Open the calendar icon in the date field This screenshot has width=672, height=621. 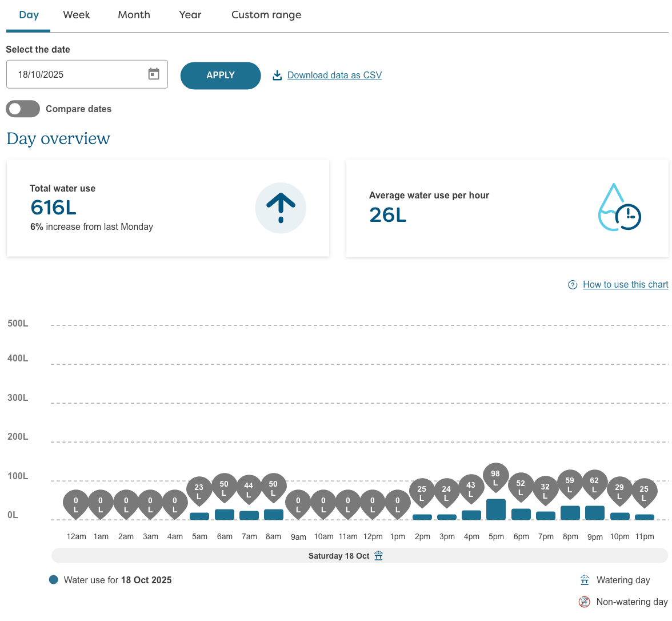point(153,74)
